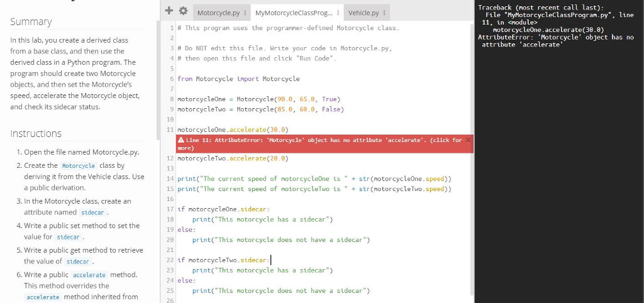Open the Vehicle.py tab options menu
This screenshot has width=644, height=303.
(384, 13)
